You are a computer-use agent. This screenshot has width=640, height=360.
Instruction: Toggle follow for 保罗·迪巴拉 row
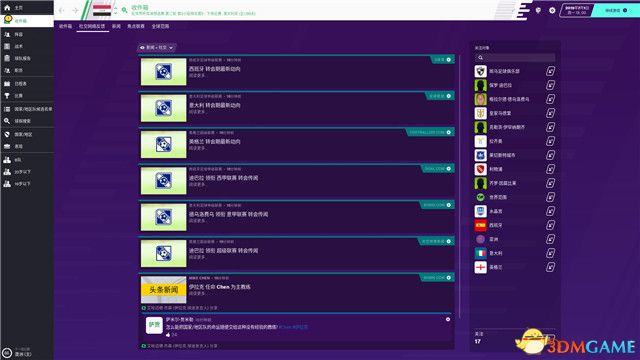click(550, 85)
